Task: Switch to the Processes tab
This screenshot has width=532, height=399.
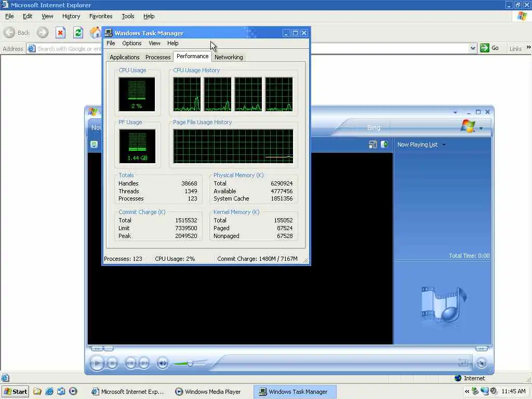Action: tap(158, 57)
